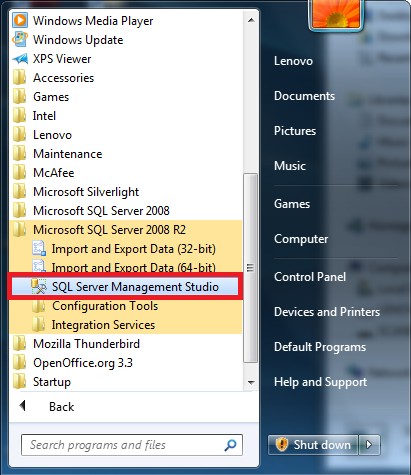Image resolution: width=411 pixels, height=475 pixels.
Task: Open Help and Support
Action: coord(320,382)
